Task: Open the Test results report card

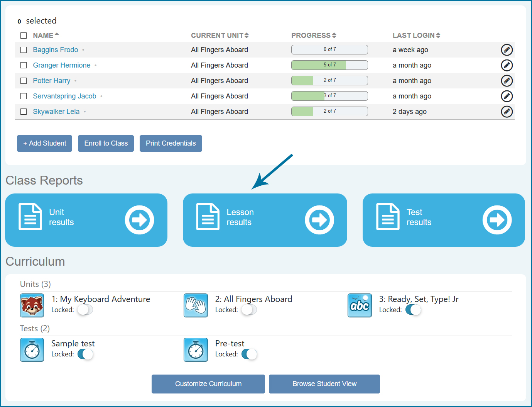Action: 443,220
